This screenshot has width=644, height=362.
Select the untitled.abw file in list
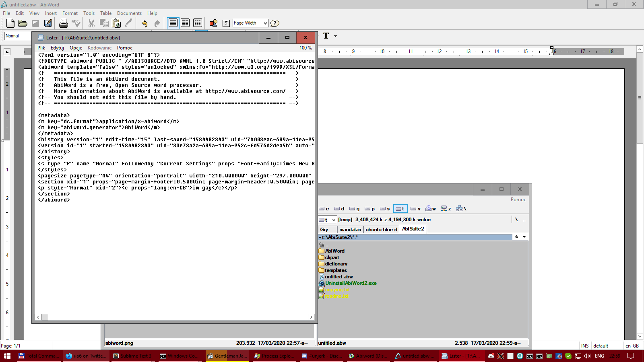[339, 277]
